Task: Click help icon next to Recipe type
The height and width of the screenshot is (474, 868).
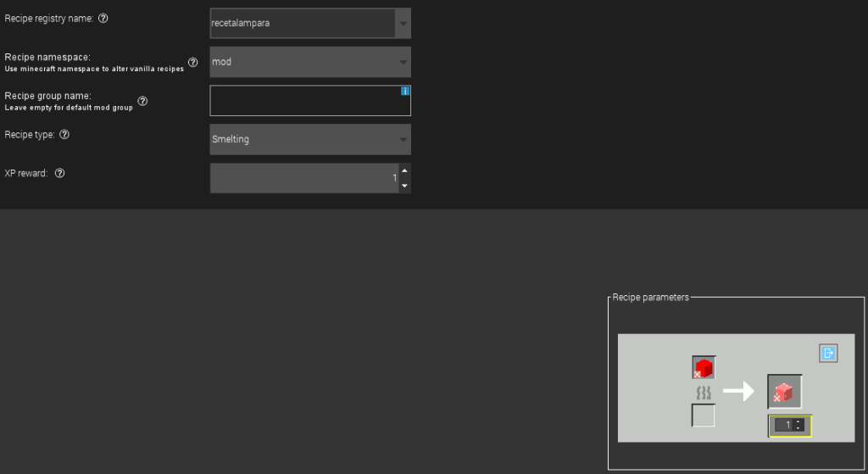Action: tap(65, 135)
